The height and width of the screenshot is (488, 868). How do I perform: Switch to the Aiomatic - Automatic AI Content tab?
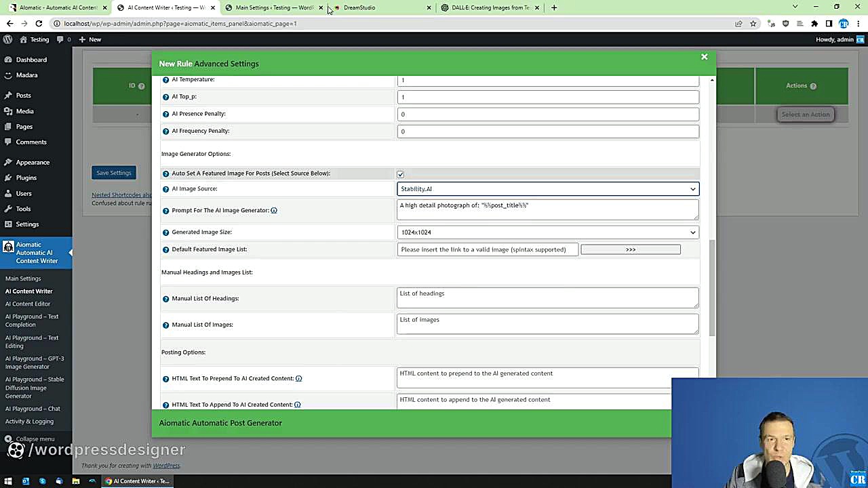pos(58,7)
